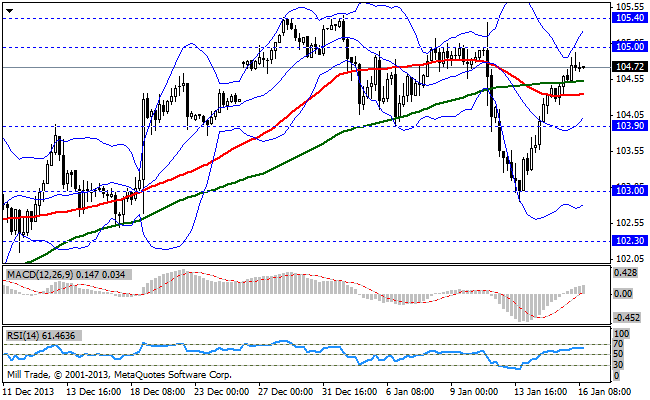The image size is (650, 400).
Task: Click the RSI 70 level label
Action: pyautogui.click(x=619, y=344)
